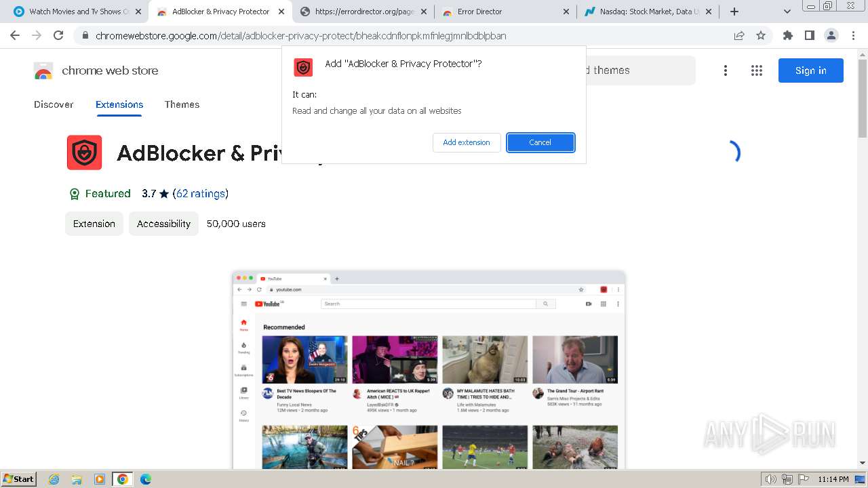Open media player from taskbar
Viewport: 868px width, 488px height.
(x=100, y=479)
